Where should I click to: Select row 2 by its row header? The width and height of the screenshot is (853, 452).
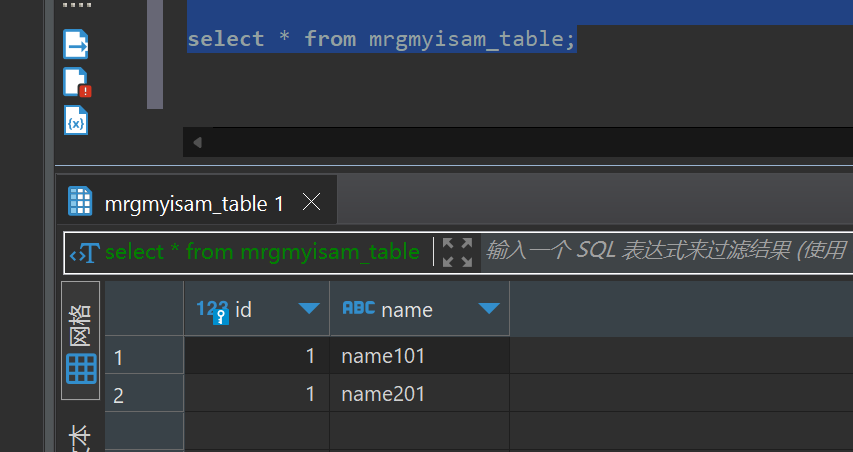pos(144,395)
